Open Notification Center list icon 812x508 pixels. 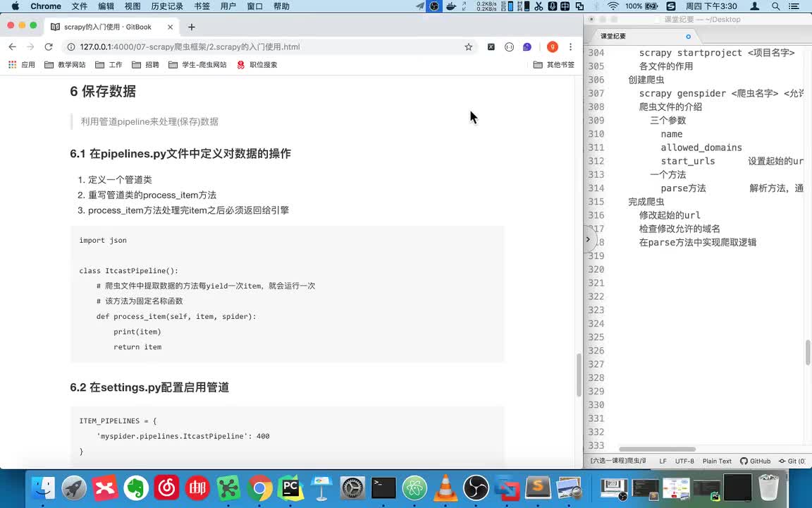[x=794, y=6]
